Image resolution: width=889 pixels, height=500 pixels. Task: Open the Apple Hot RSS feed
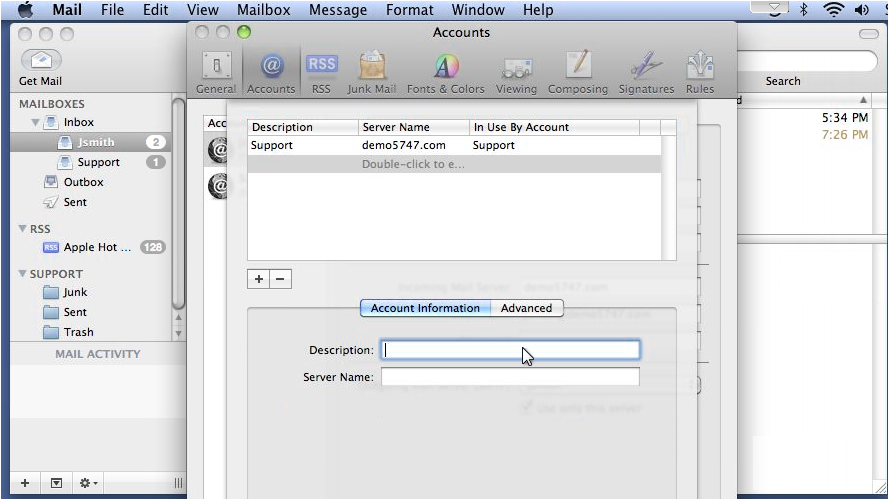pyautogui.click(x=96, y=247)
